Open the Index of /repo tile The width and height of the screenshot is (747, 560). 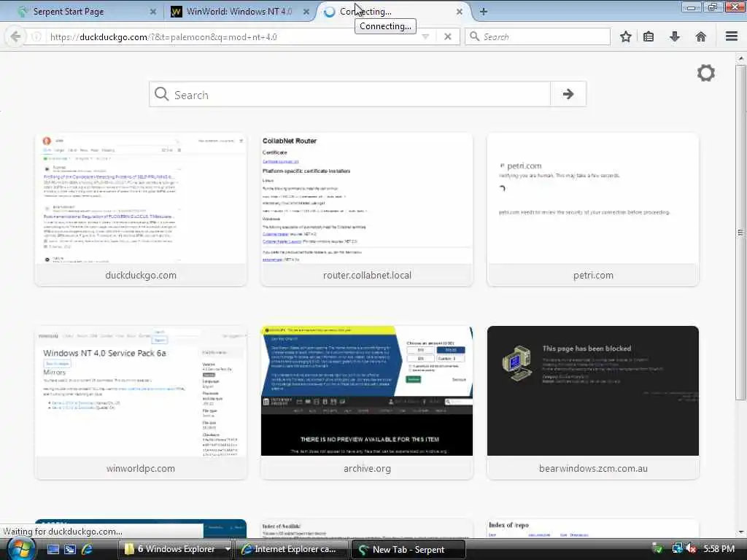pyautogui.click(x=593, y=529)
